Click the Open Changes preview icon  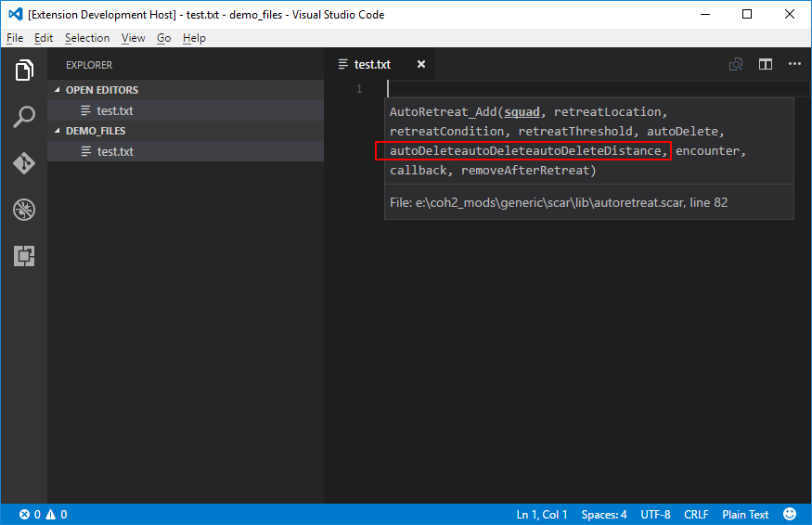736,64
